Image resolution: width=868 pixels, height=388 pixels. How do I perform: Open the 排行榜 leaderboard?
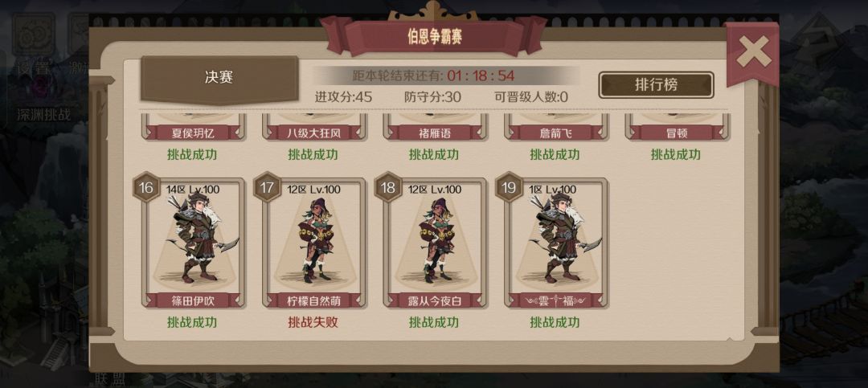[656, 85]
